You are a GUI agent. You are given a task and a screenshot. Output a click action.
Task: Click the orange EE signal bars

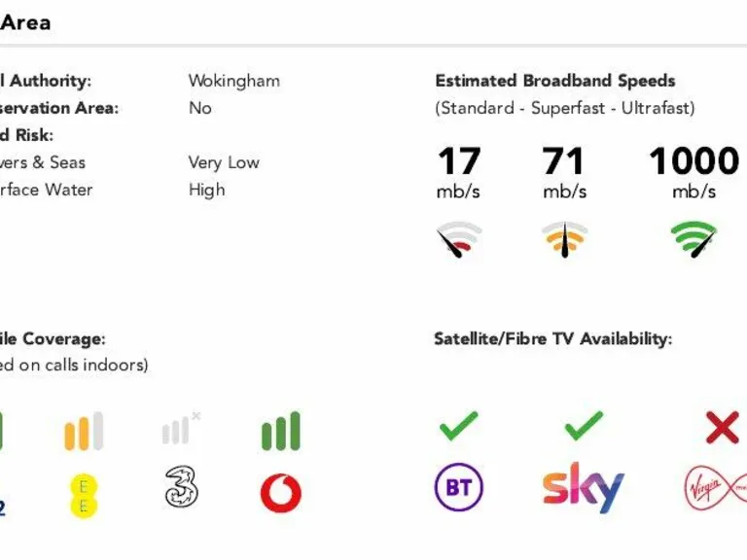[x=84, y=432]
